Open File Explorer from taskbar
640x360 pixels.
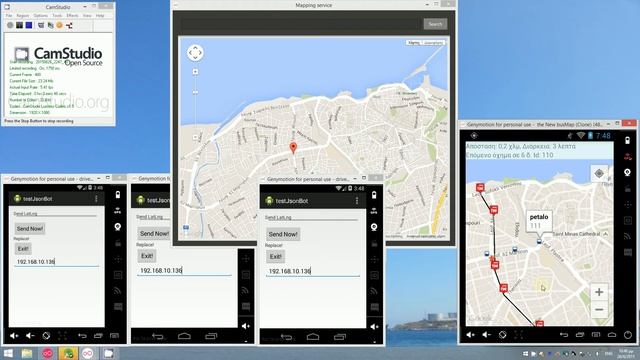coord(27,353)
